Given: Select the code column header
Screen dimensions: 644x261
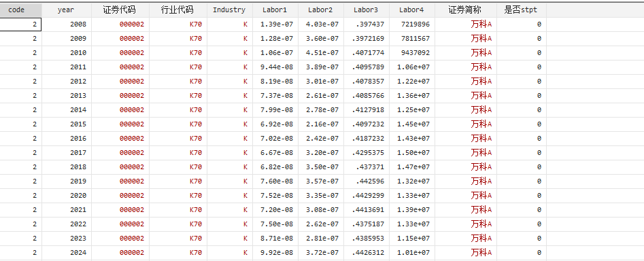Looking at the screenshot, I should click(x=20, y=10).
